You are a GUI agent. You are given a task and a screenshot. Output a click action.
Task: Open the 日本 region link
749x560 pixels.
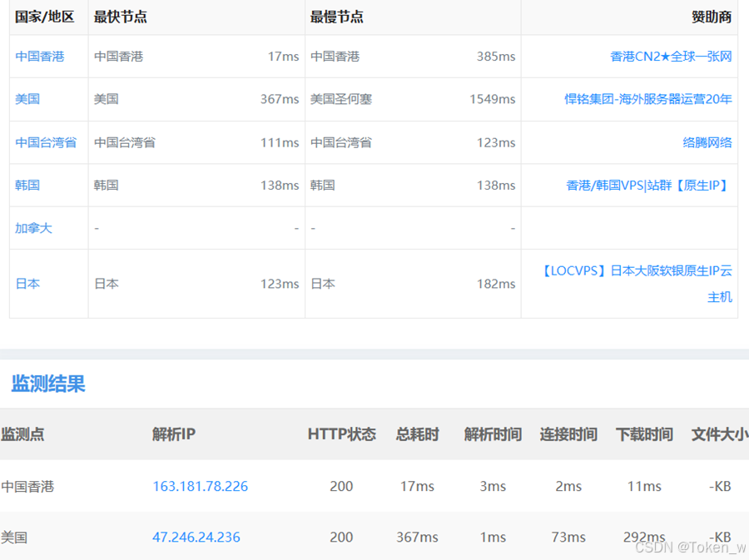[27, 284]
